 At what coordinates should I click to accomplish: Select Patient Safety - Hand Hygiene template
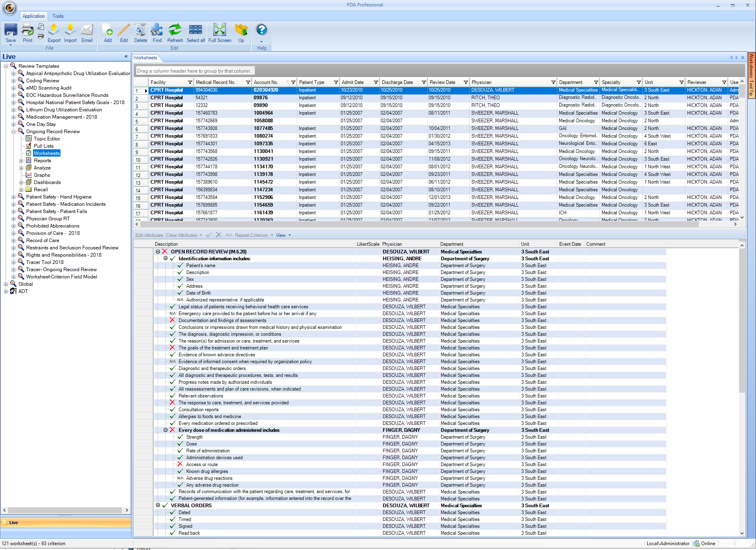(59, 197)
